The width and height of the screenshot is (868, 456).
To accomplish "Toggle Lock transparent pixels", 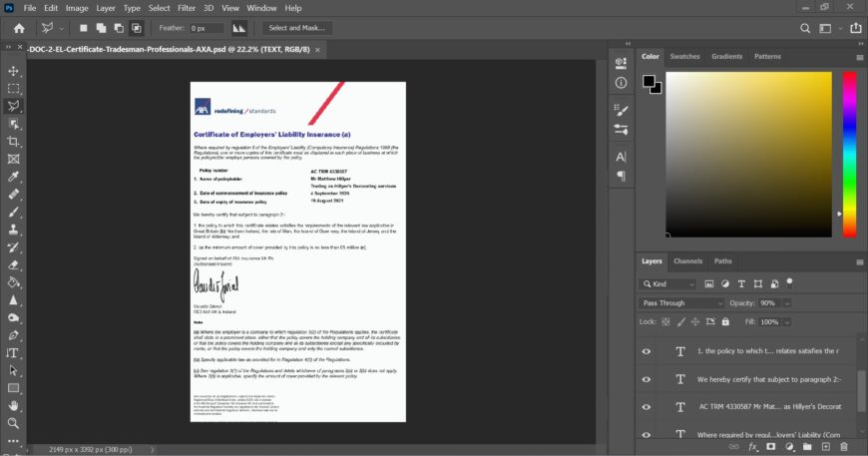I will 665,322.
